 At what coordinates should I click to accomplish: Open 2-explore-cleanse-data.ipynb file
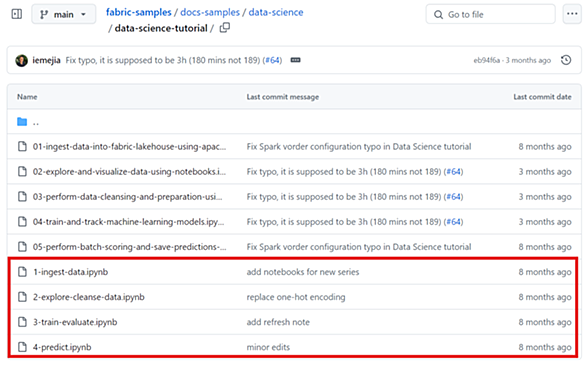point(89,297)
